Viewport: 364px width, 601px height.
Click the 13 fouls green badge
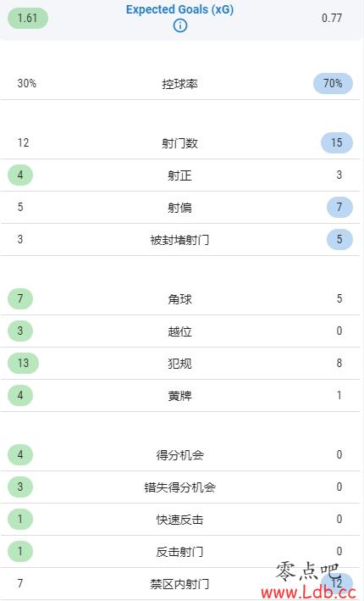24,363
